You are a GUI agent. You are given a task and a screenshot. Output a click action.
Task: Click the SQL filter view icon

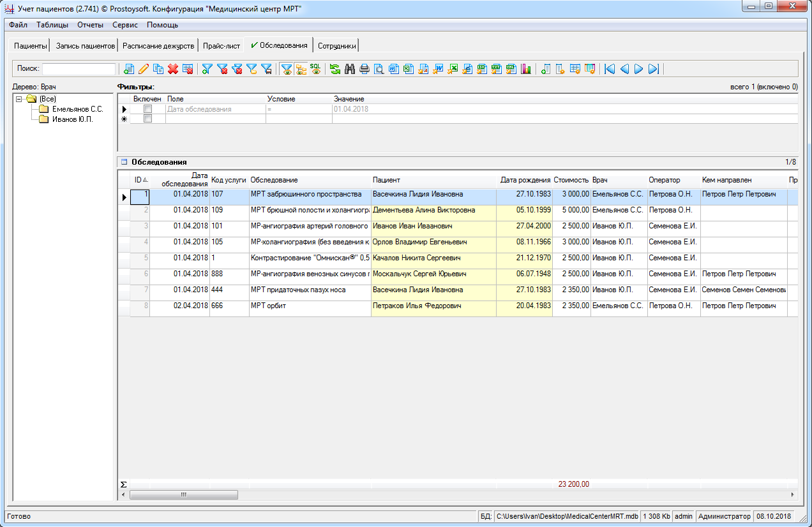tap(316, 69)
